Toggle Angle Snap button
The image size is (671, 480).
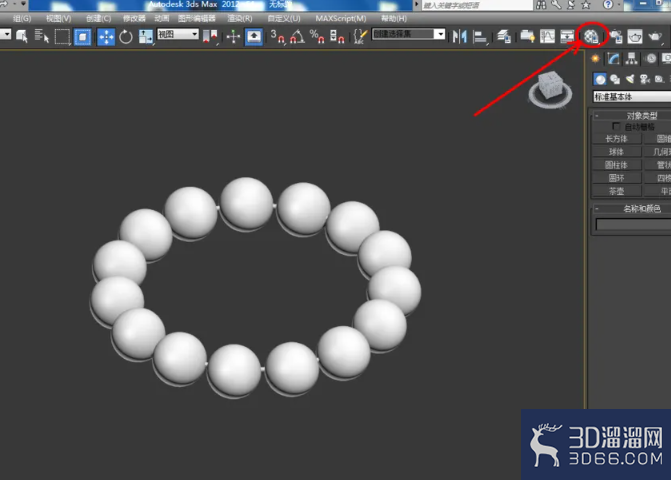tap(297, 37)
